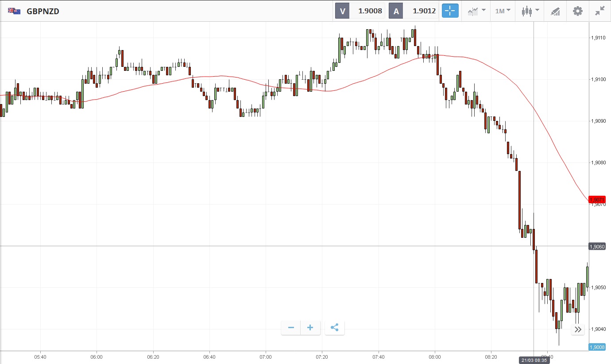Image resolution: width=611 pixels, height=364 pixels.
Task: Click the 06:40 time axis label
Action: (209, 357)
